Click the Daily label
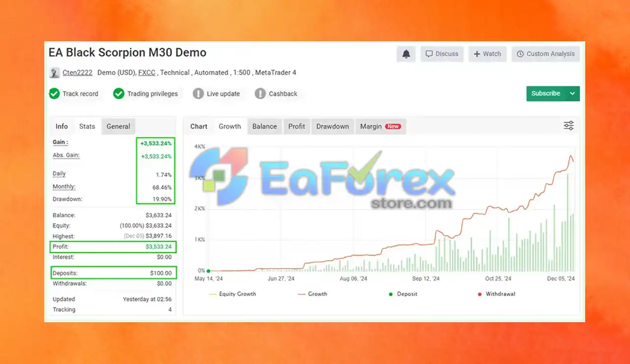 (x=59, y=174)
